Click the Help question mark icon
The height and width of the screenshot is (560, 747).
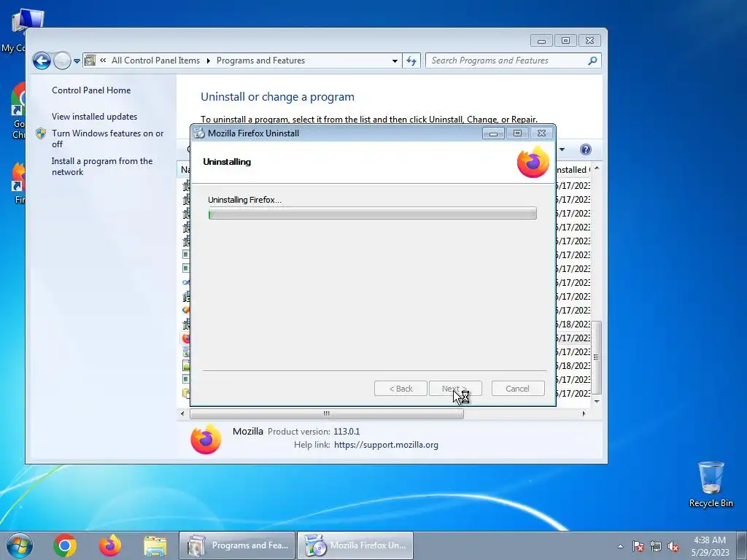click(586, 149)
